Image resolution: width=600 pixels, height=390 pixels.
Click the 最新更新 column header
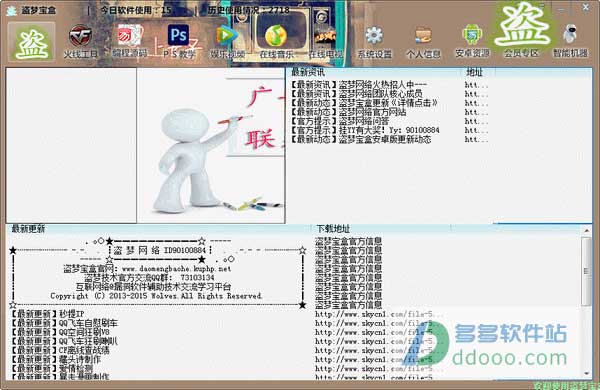28,229
